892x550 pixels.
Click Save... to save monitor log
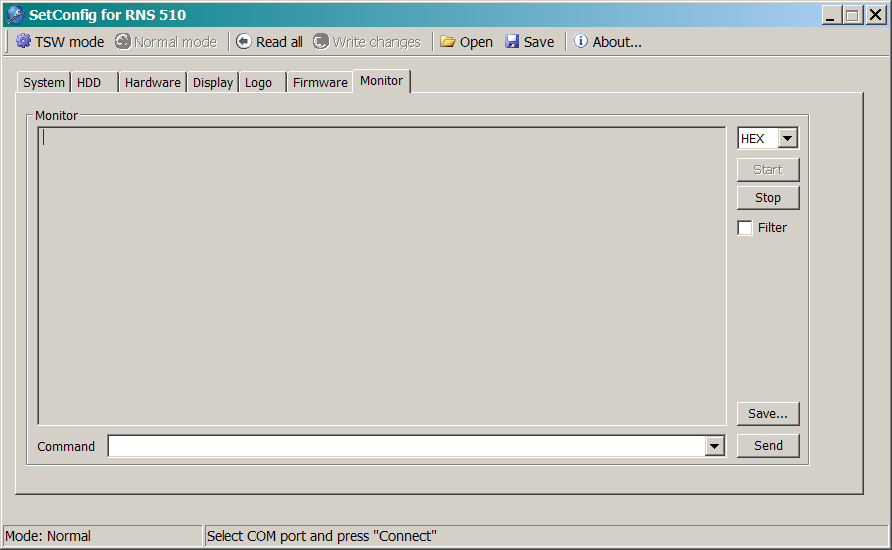(x=768, y=413)
